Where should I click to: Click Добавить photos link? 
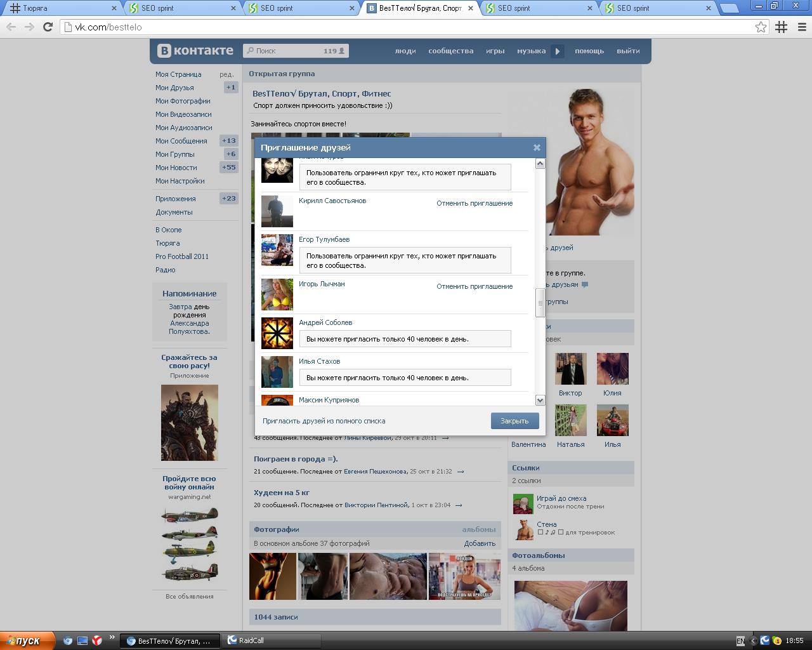[480, 543]
